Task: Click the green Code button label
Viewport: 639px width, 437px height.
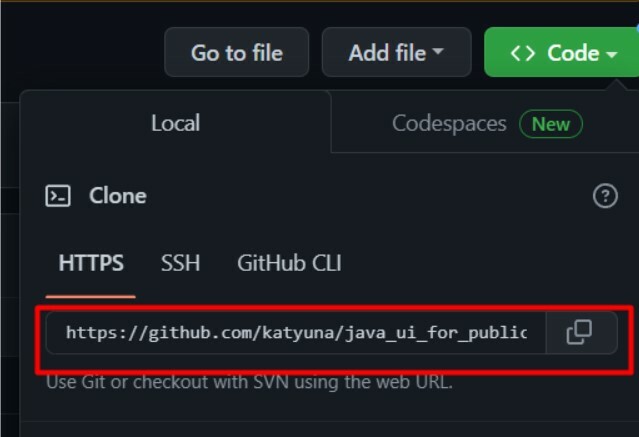Action: click(x=573, y=53)
